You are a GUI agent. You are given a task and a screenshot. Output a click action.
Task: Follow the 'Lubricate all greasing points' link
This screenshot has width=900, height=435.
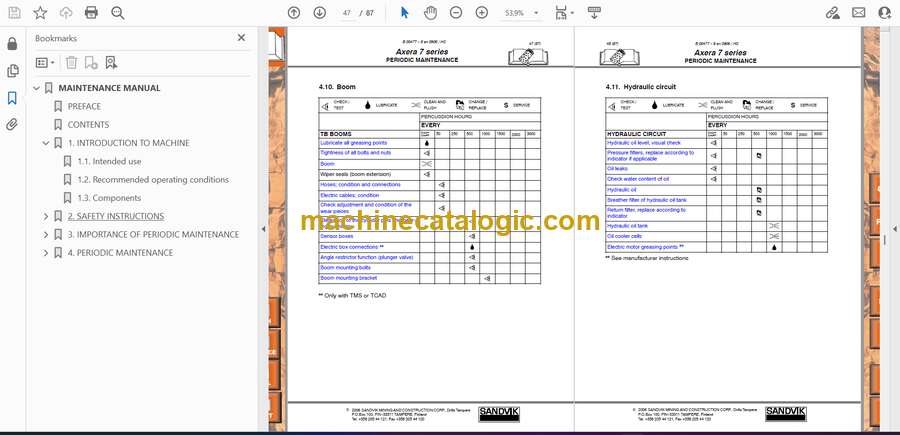coord(354,143)
